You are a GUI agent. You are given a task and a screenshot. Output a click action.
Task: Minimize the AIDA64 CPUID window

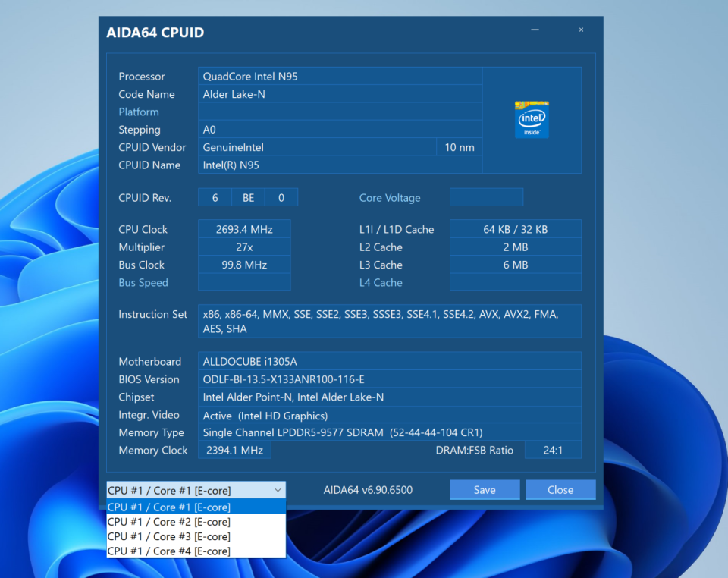click(x=535, y=30)
